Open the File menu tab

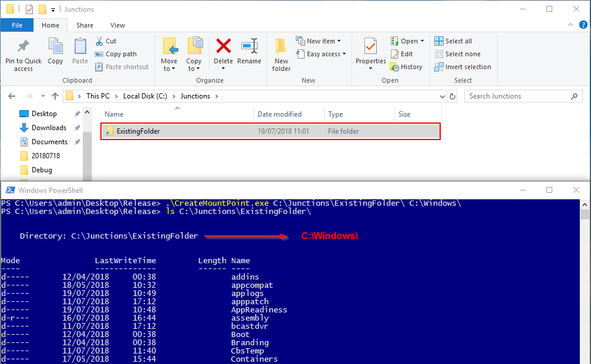[17, 25]
